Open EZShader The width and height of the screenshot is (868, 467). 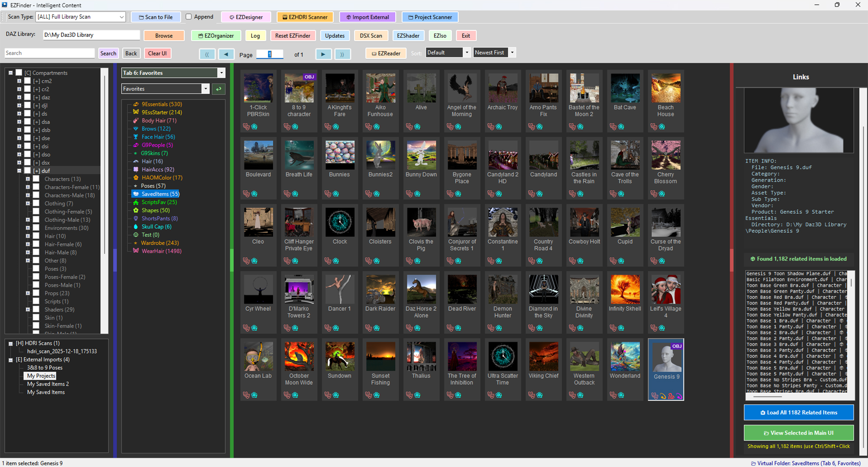(408, 36)
